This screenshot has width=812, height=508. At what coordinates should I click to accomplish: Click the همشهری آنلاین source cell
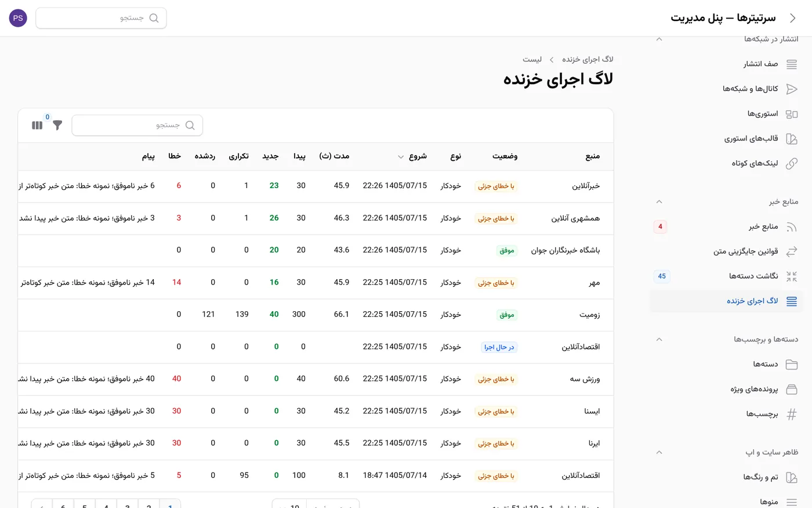[x=575, y=218]
